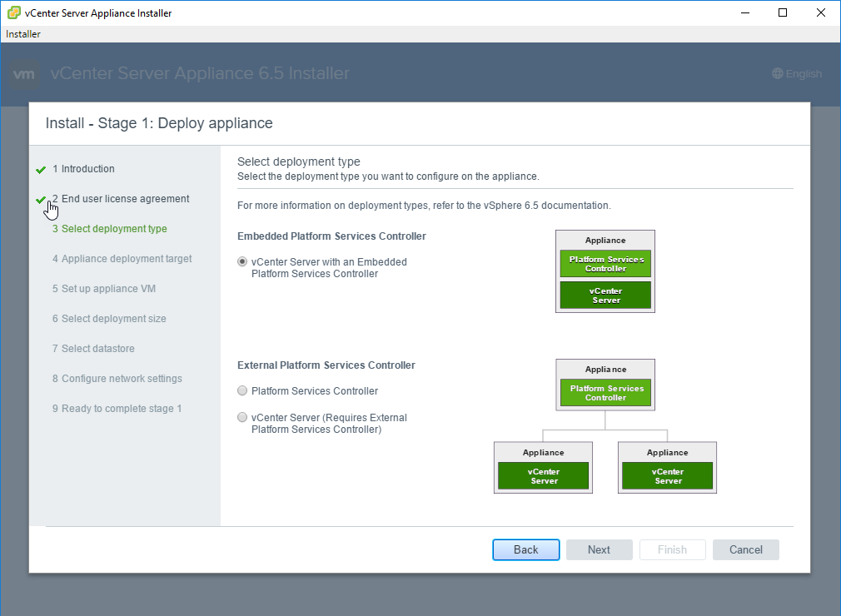The image size is (841, 616).
Task: Open step 8 Configure network settings
Action: point(117,379)
